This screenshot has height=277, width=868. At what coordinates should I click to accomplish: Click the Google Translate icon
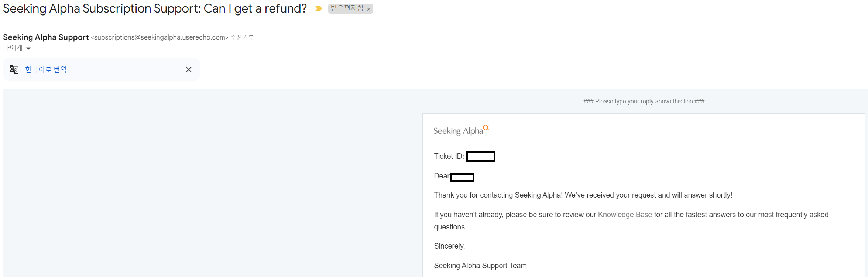click(14, 69)
